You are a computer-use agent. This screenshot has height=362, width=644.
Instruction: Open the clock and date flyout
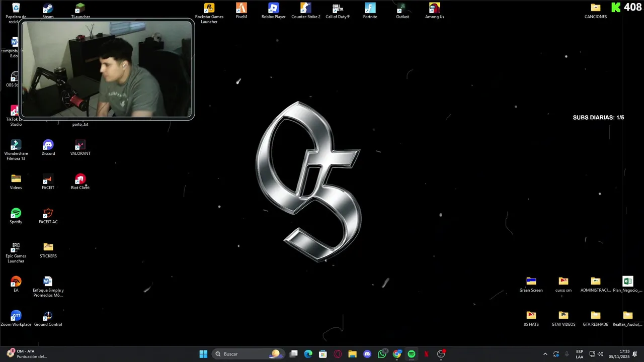pos(619,354)
